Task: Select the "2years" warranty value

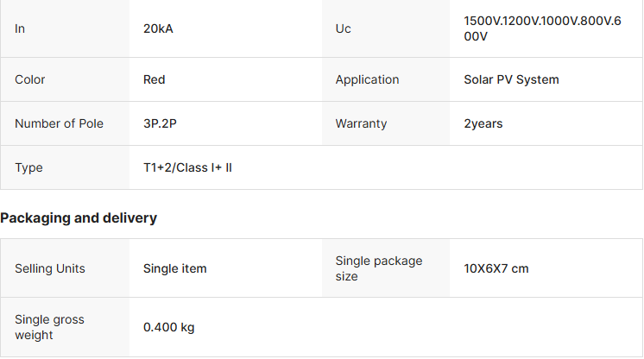Action: [483, 123]
